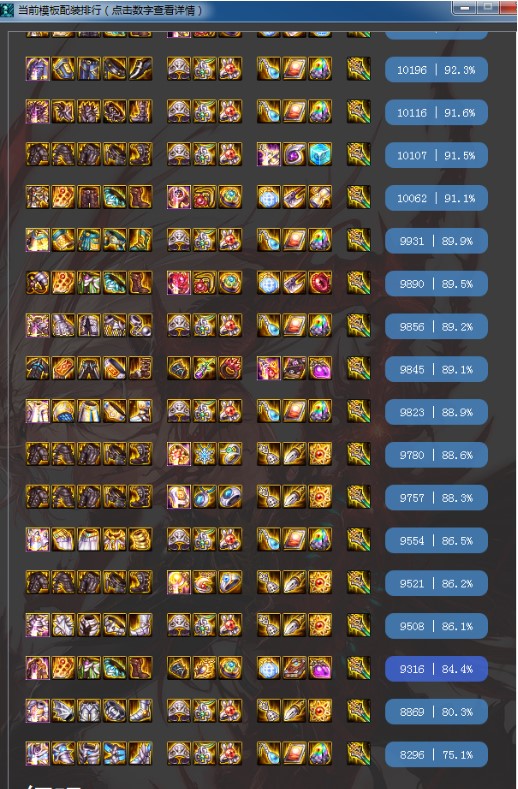Viewport: 518px width, 789px height.
Task: Click the red book icon in the 10196 row
Action: coord(294,69)
